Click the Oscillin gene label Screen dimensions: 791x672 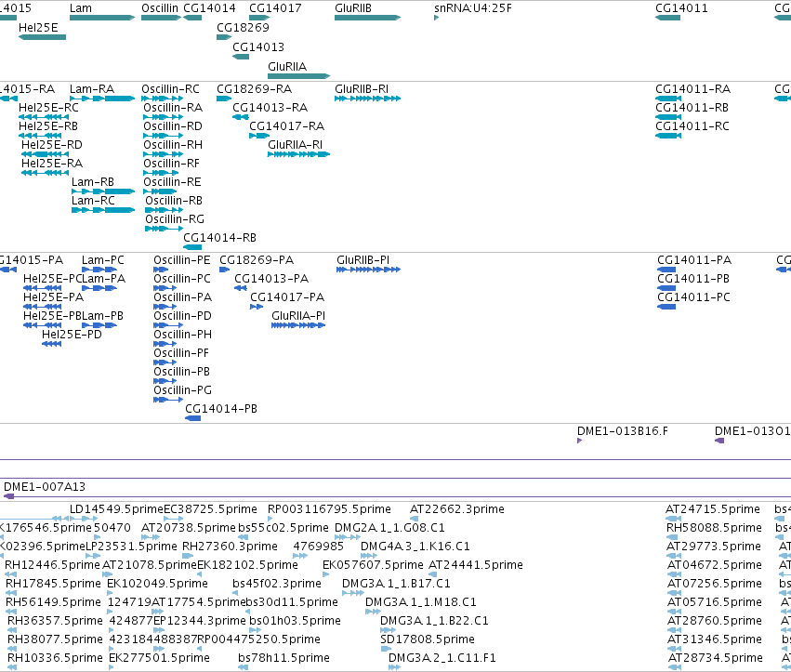point(160,8)
